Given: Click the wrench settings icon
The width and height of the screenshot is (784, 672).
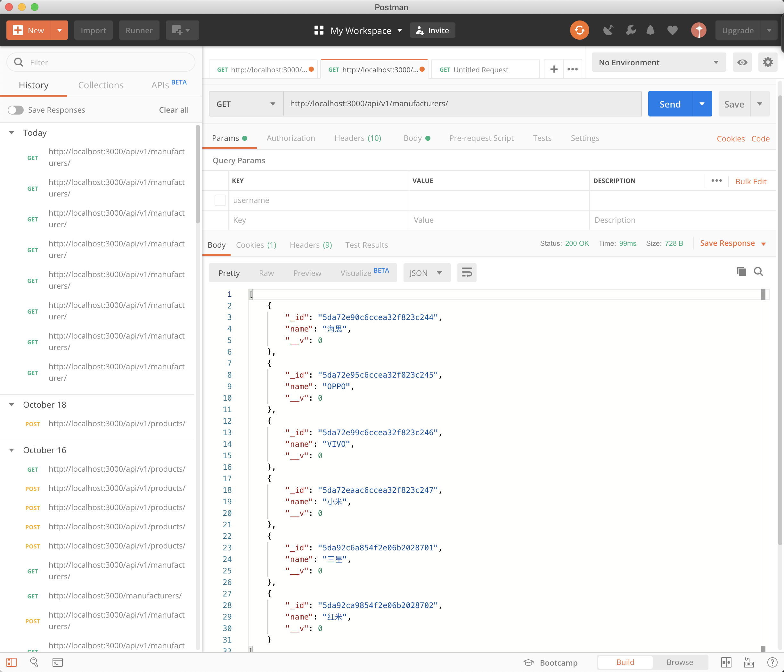Looking at the screenshot, I should tap(630, 30).
